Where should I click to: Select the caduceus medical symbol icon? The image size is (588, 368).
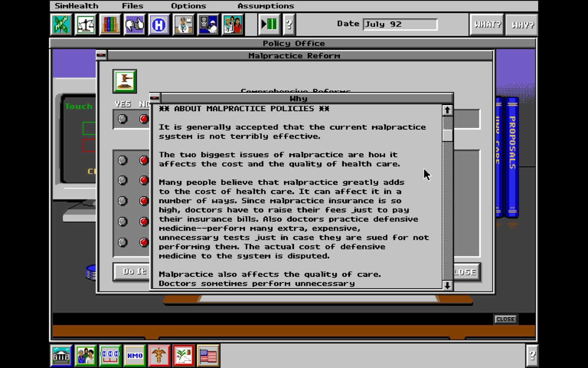coord(159,355)
